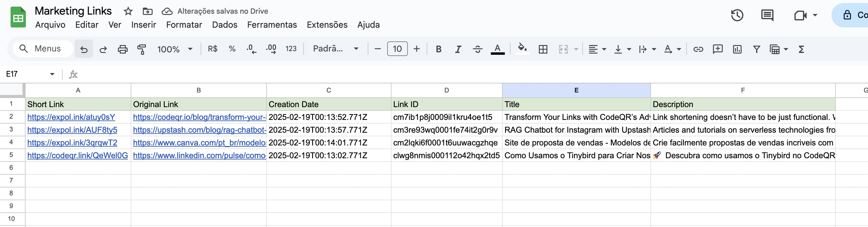Expand the name box dropdown arrow
Viewport: 868px width, 227px height.
(x=52, y=74)
